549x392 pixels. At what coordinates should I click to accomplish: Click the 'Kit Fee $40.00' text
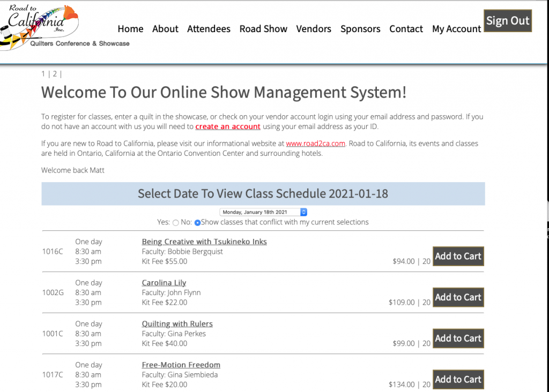(165, 343)
